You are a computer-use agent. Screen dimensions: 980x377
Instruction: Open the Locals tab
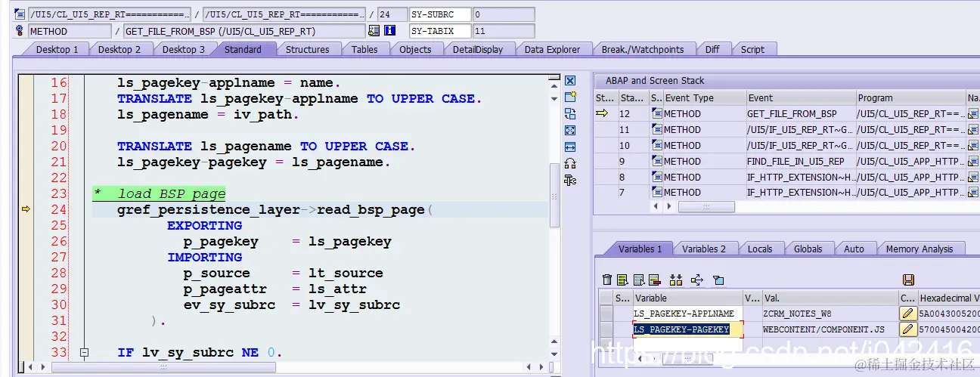click(760, 249)
